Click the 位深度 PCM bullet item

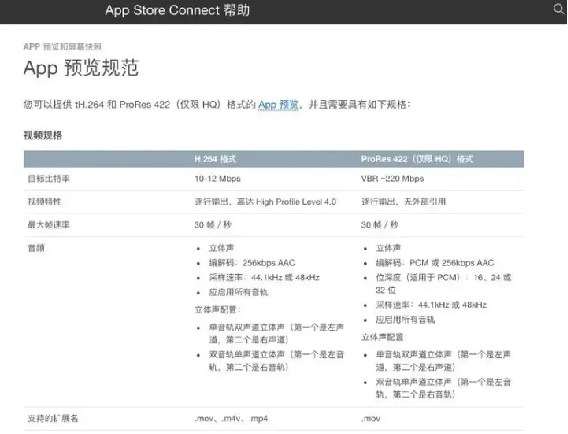tap(443, 284)
